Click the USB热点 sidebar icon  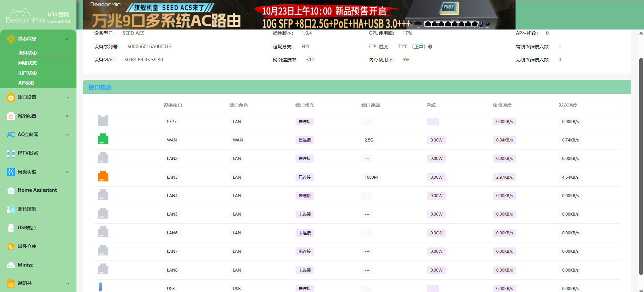(x=11, y=228)
